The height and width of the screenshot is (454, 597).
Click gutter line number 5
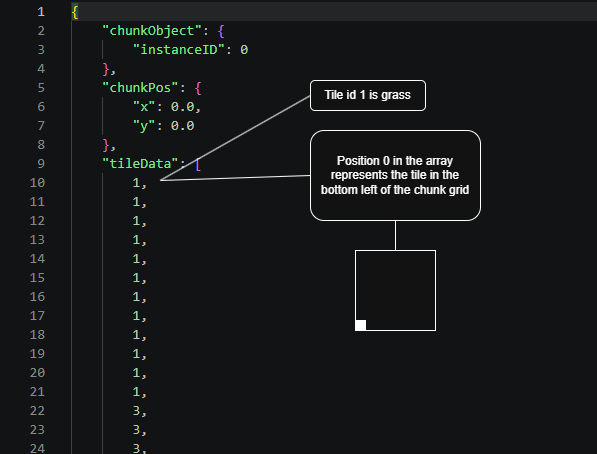41,88
